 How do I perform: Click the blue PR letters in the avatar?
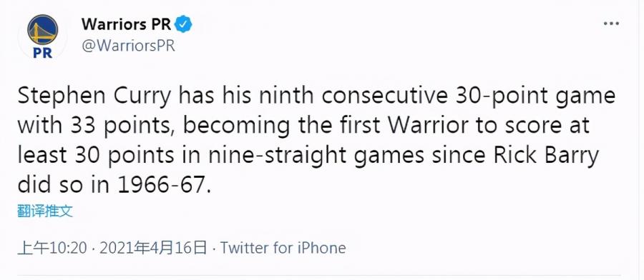point(43,52)
